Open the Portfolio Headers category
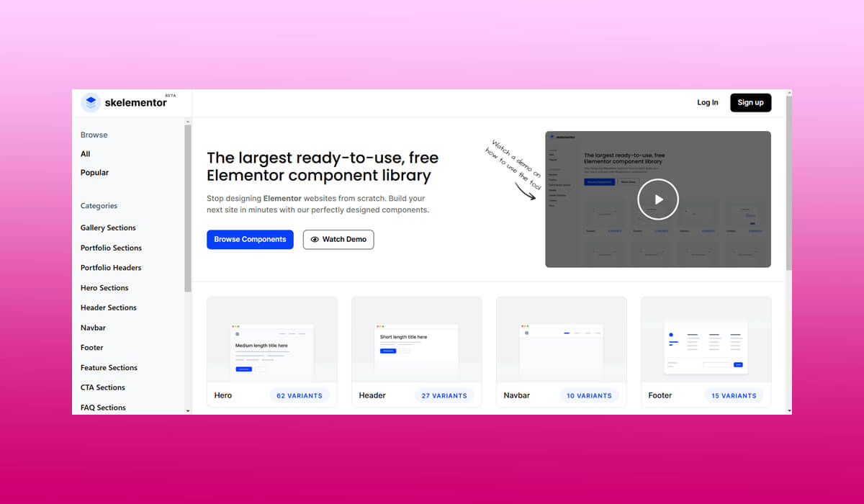Screen dimensions: 864x504 [111, 268]
